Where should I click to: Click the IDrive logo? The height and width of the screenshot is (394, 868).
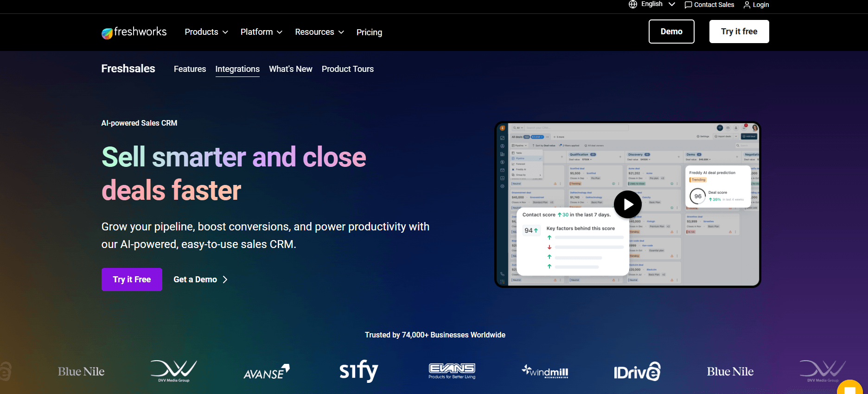pyautogui.click(x=637, y=372)
